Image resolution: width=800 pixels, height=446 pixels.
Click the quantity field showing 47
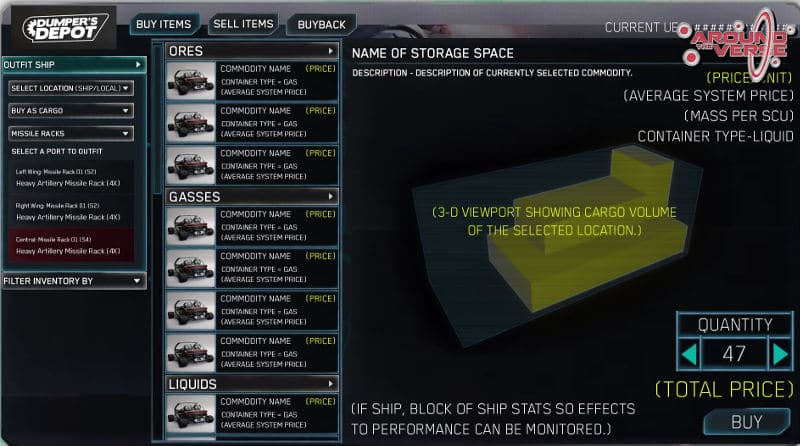734,354
